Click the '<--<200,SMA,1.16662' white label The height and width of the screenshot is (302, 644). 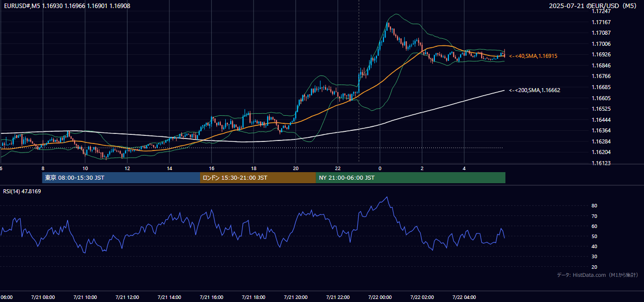point(534,90)
